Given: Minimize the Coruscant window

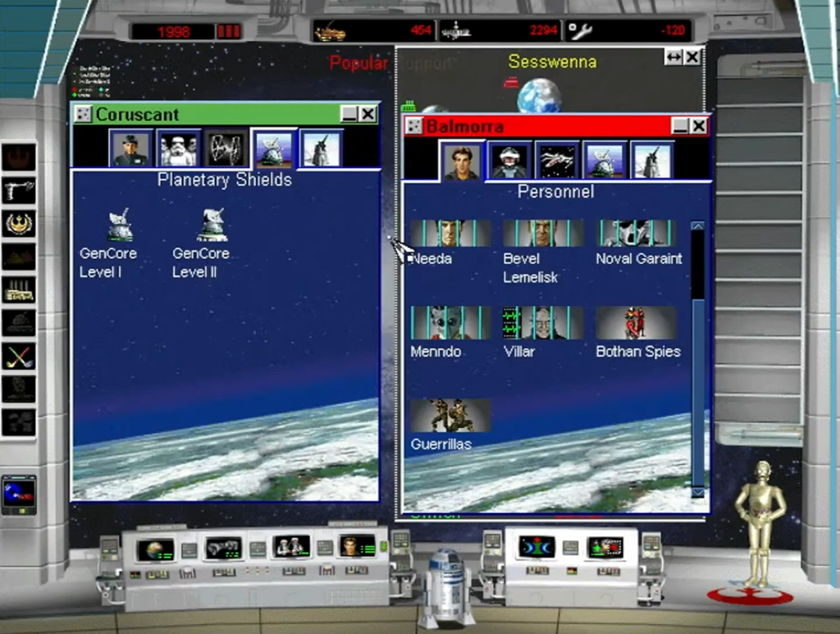Looking at the screenshot, I should (349, 113).
